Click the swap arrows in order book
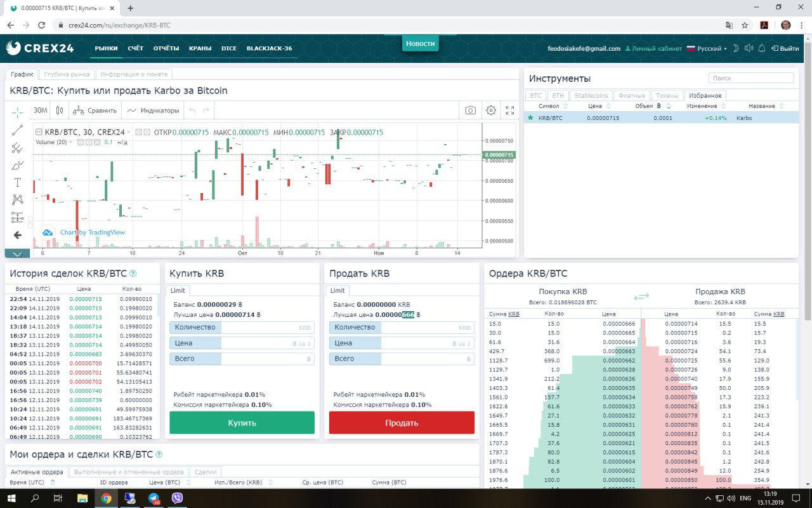812x508 pixels. 641,297
